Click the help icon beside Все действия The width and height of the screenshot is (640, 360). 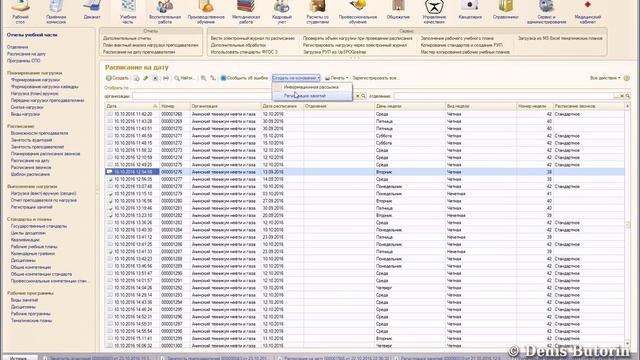tap(627, 78)
